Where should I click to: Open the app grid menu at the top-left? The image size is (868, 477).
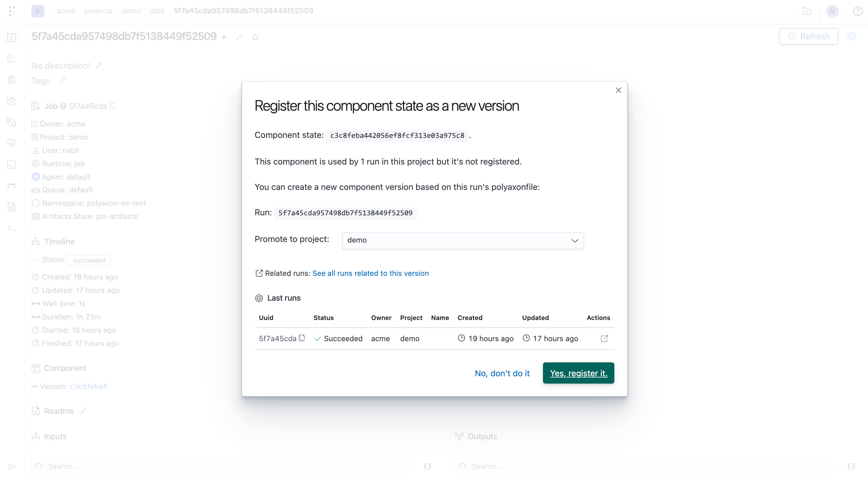[12, 11]
